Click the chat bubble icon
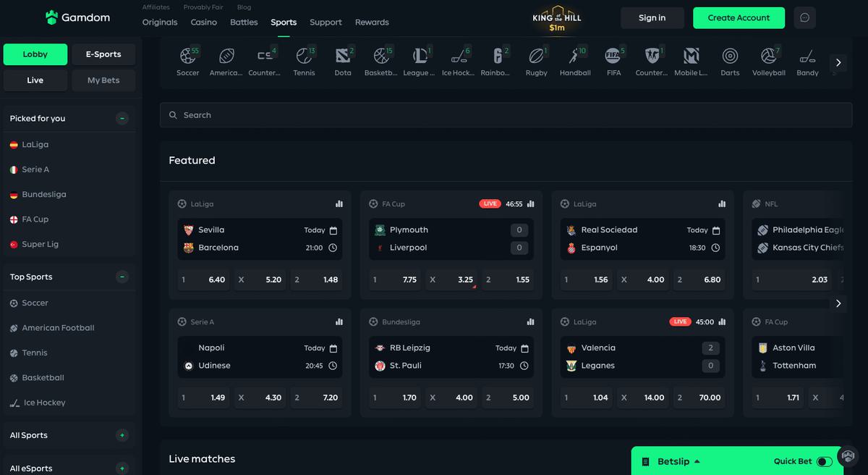 pos(804,18)
